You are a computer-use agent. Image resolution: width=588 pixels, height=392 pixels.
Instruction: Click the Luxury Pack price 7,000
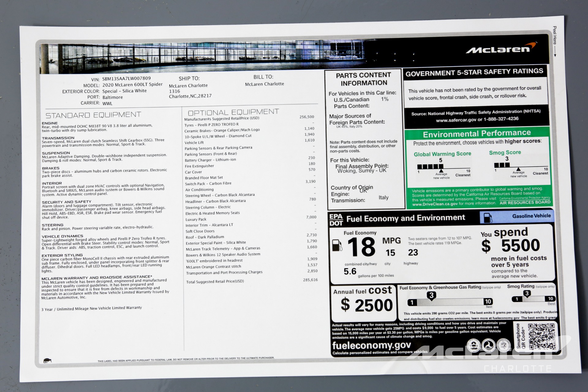pos(311,217)
